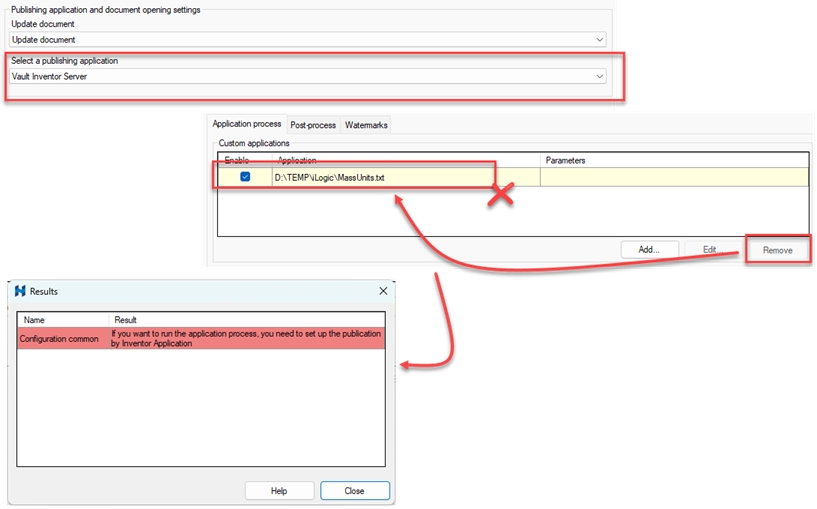This screenshot has width=817, height=509.
Task: Expand the Vault Inventor Server publishing dropdown
Action: (307, 77)
